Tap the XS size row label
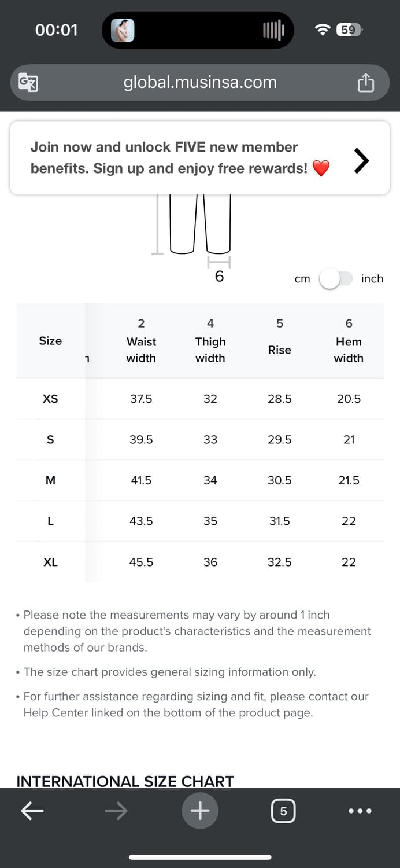The height and width of the screenshot is (868, 400). (50, 399)
